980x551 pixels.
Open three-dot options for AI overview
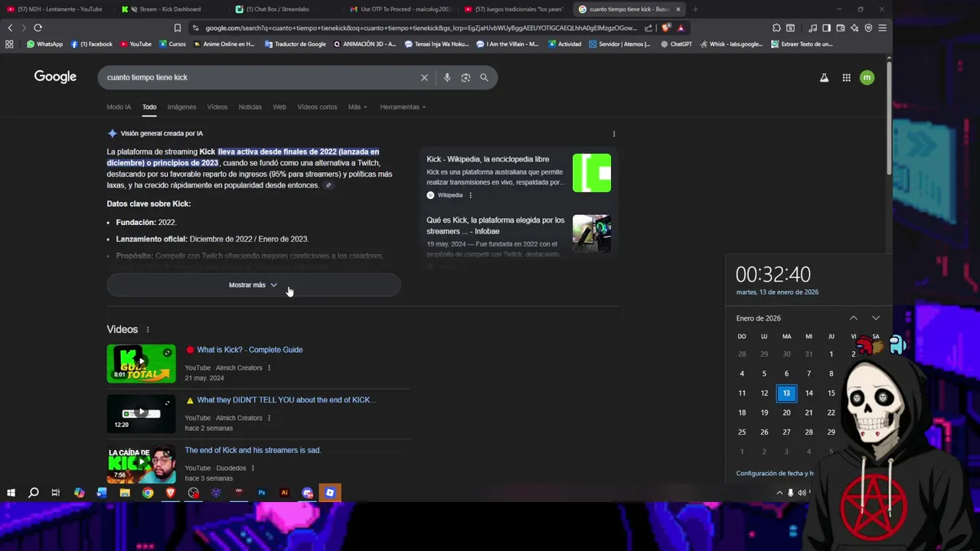click(613, 134)
